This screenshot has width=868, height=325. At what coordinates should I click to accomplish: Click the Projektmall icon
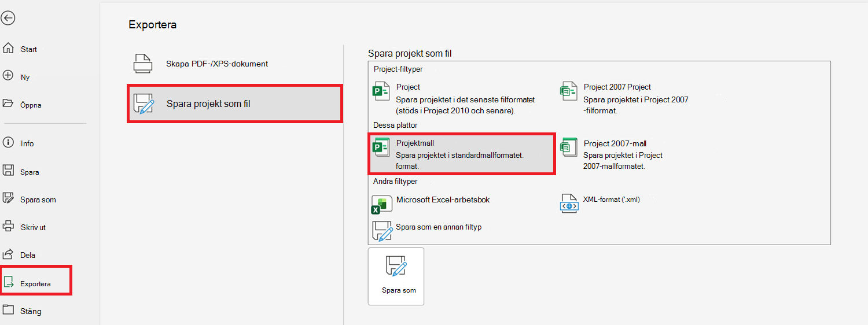pyautogui.click(x=381, y=147)
